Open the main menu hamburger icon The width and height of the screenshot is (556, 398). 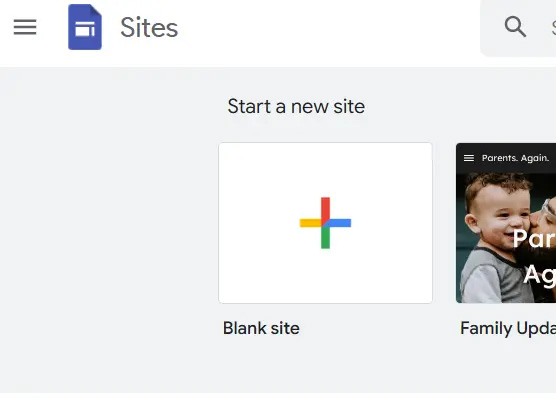click(25, 27)
